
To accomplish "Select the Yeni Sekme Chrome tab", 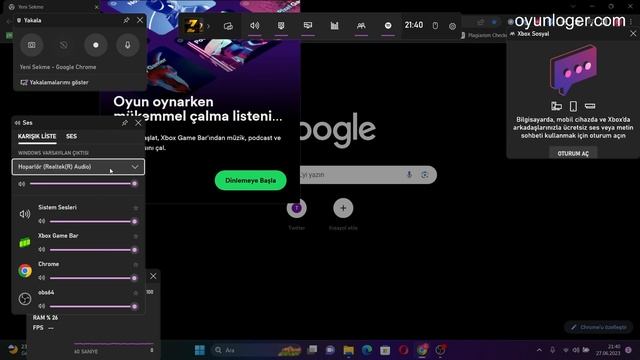I will [x=53, y=7].
